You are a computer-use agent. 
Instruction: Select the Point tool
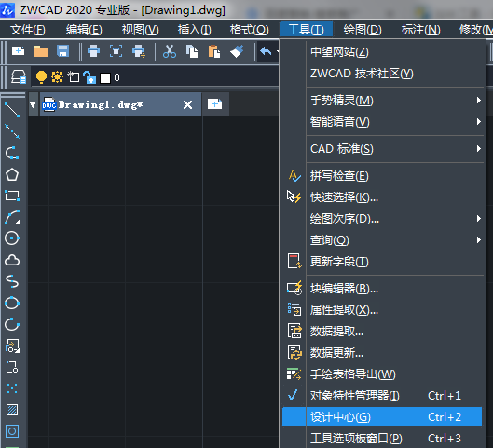click(12, 388)
